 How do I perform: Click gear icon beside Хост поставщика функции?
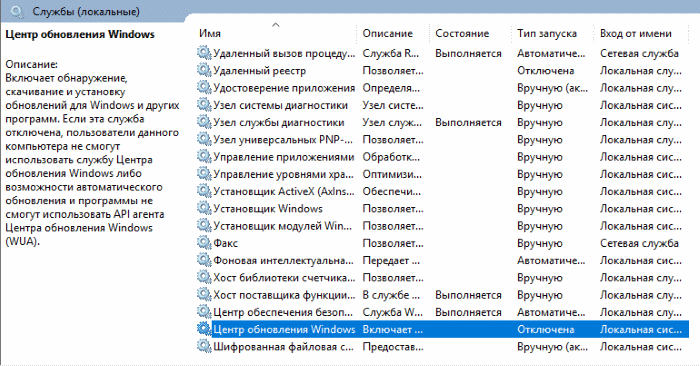pyautogui.click(x=204, y=295)
